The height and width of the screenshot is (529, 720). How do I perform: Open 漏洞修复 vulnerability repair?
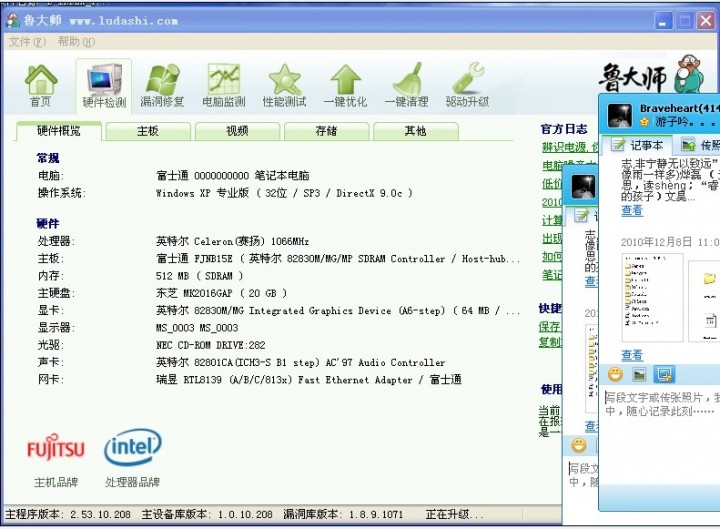(x=162, y=84)
